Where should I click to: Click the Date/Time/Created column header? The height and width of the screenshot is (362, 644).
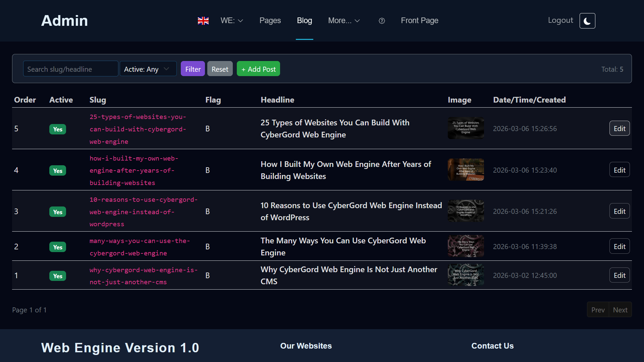529,100
